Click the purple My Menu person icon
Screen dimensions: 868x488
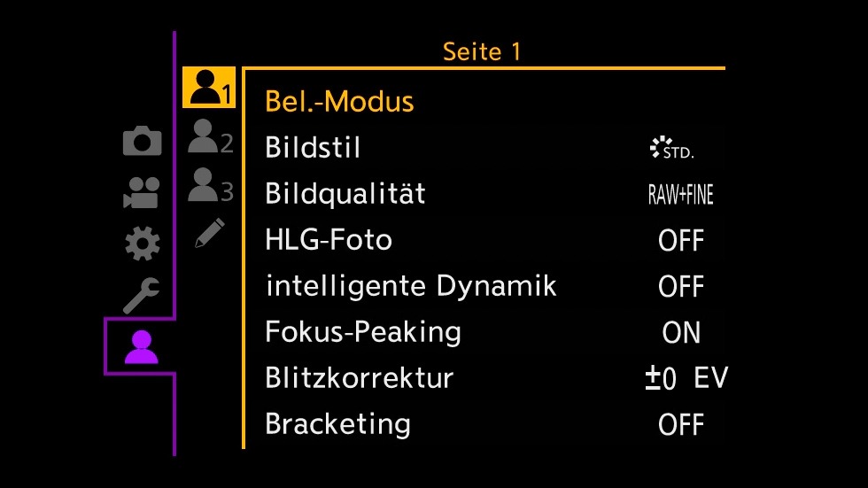click(141, 347)
